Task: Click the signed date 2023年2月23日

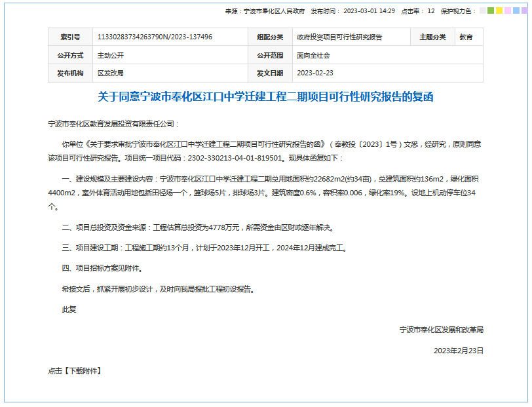Action: [459, 351]
